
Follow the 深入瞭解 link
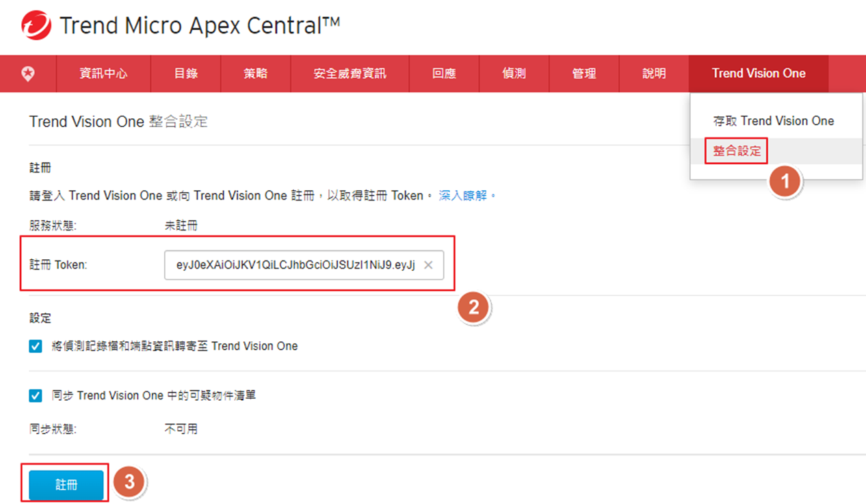pyautogui.click(x=463, y=196)
